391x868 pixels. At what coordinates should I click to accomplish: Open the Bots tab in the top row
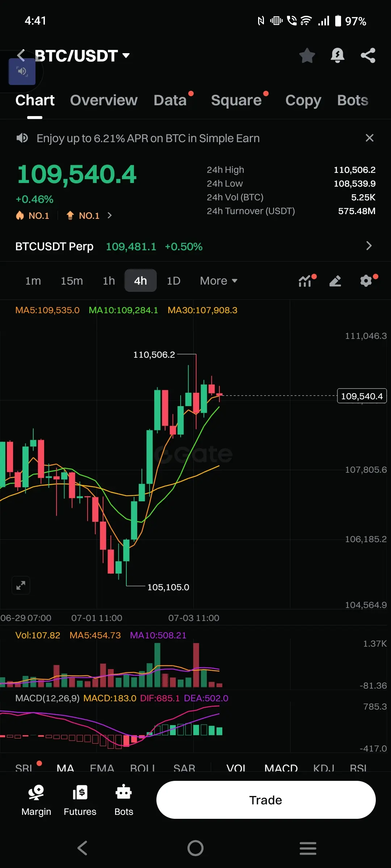[353, 100]
